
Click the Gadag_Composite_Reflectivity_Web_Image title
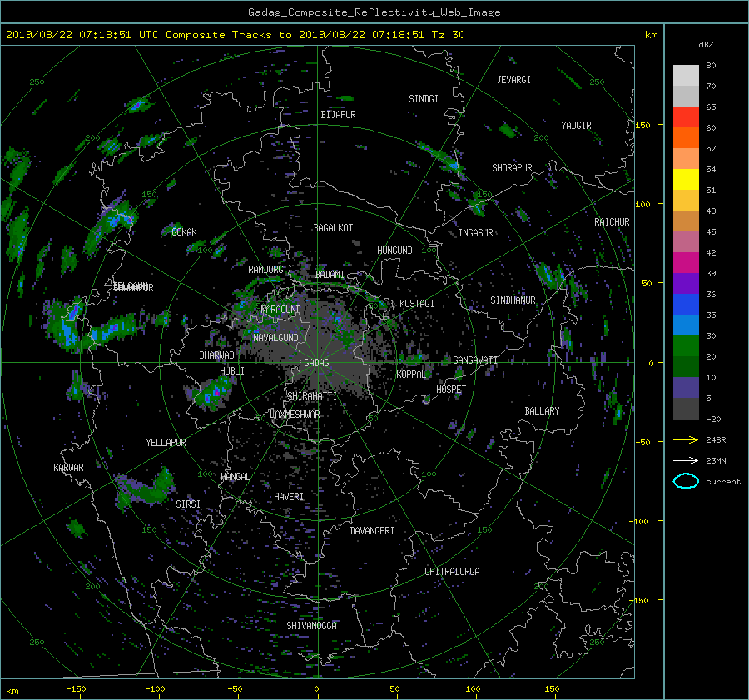(374, 12)
